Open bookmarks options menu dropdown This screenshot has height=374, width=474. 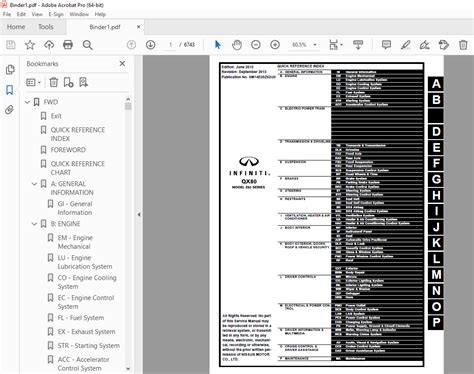click(33, 82)
